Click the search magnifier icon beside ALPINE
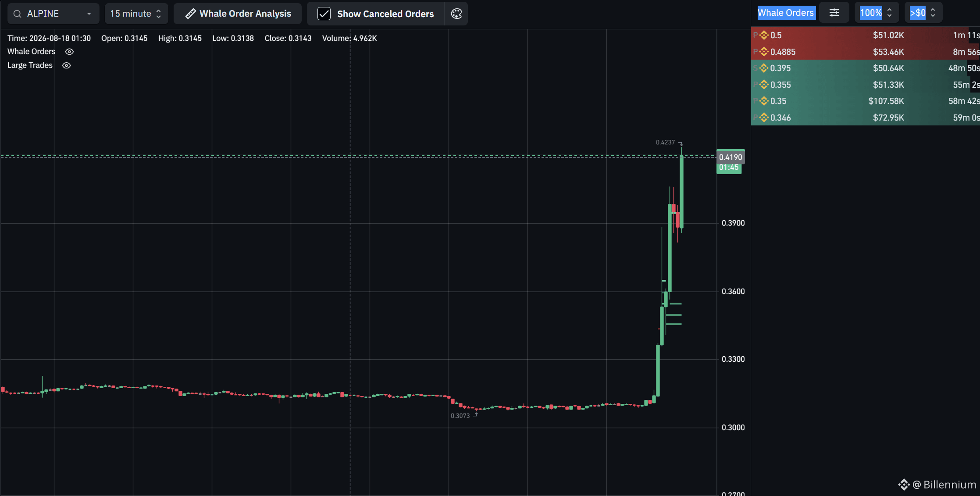Screen dimensions: 980x496 (x=18, y=14)
